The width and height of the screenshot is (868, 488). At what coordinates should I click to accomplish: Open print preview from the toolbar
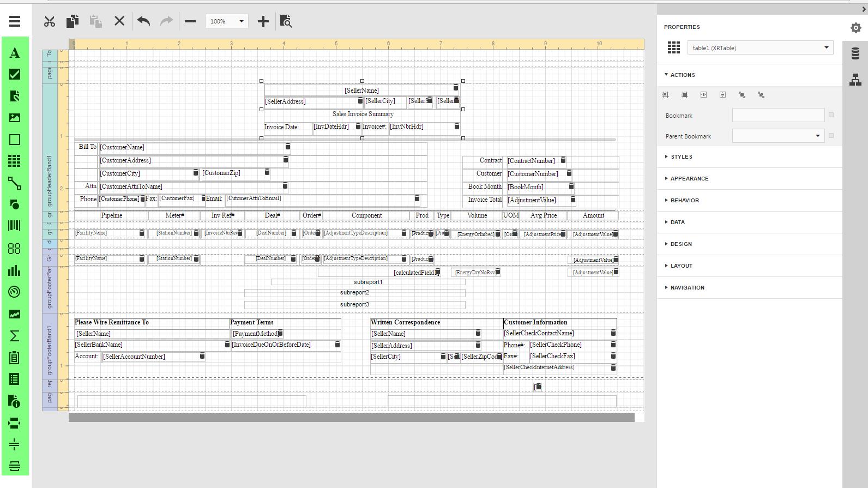tap(286, 21)
